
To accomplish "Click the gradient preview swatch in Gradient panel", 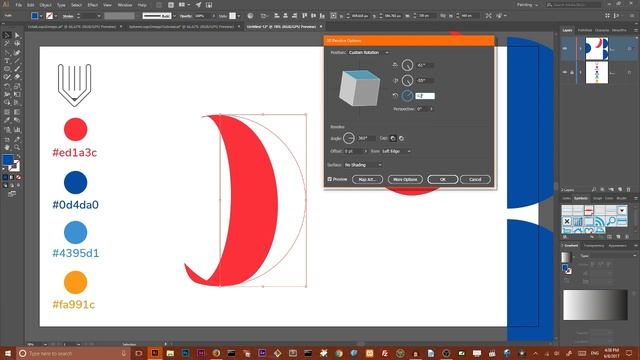I will (x=566, y=257).
